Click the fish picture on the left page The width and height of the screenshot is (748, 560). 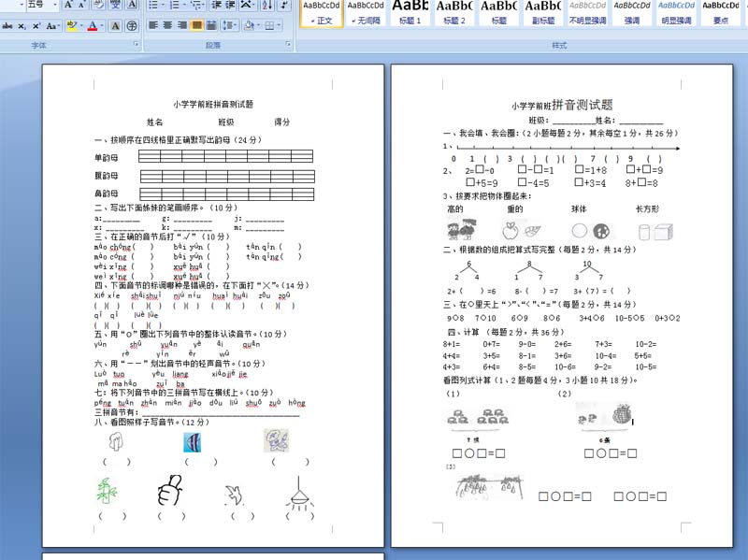pos(193,442)
